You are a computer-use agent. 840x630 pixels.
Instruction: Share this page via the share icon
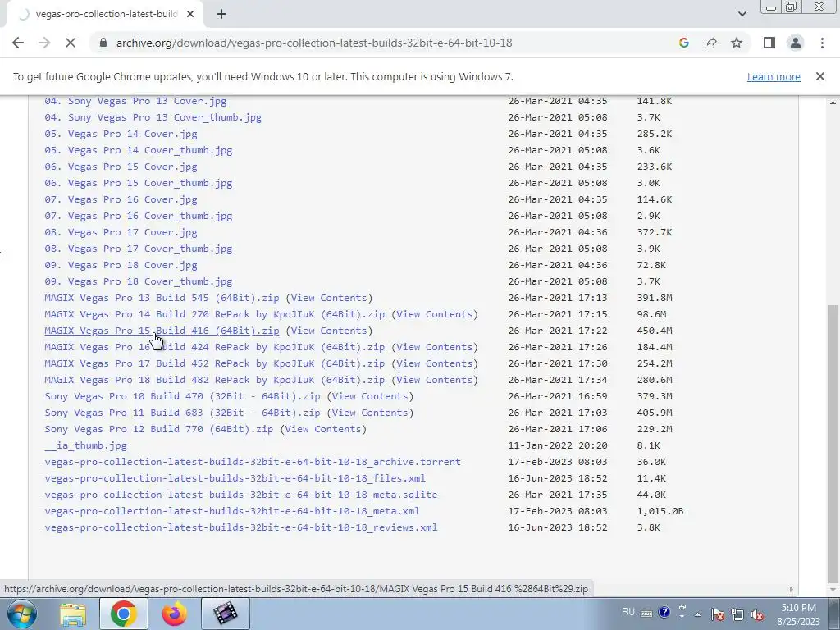click(710, 43)
